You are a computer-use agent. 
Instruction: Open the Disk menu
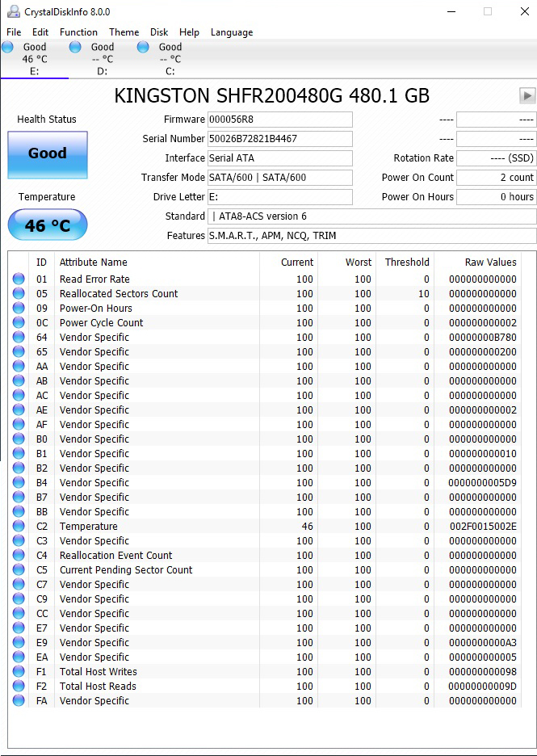tap(159, 32)
